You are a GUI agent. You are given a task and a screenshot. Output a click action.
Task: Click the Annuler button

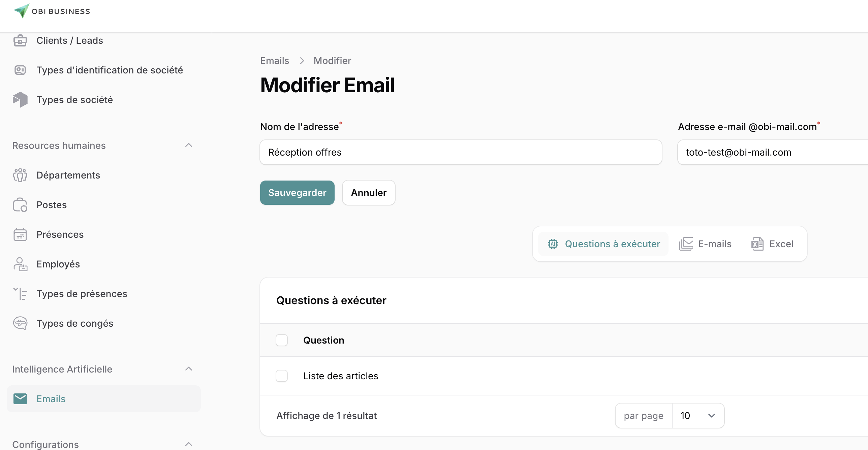(x=368, y=192)
